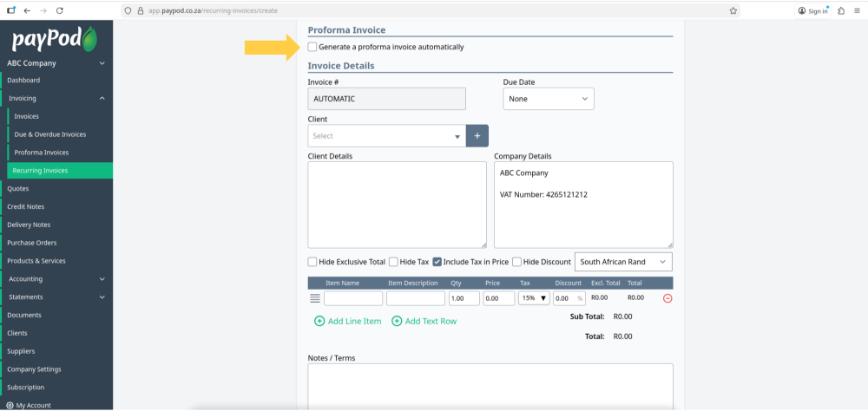Image resolution: width=868 pixels, height=411 pixels.
Task: Open the 15% tax dropdown
Action: click(x=534, y=298)
